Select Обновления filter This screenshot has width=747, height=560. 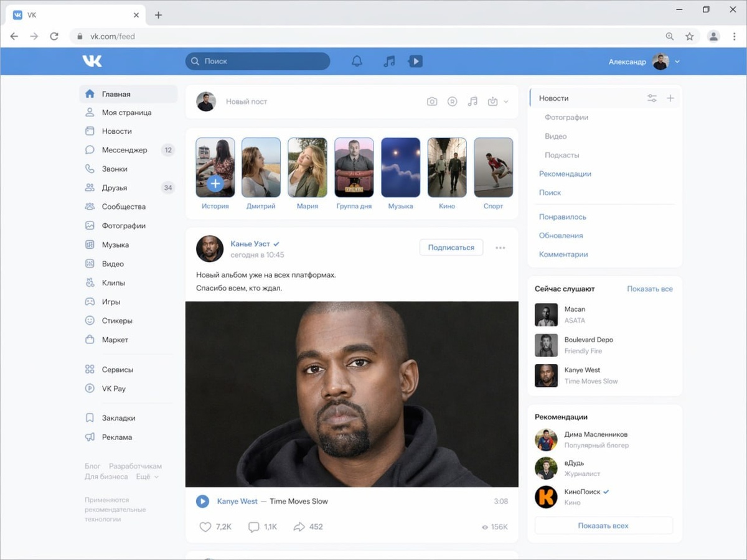(x=561, y=235)
